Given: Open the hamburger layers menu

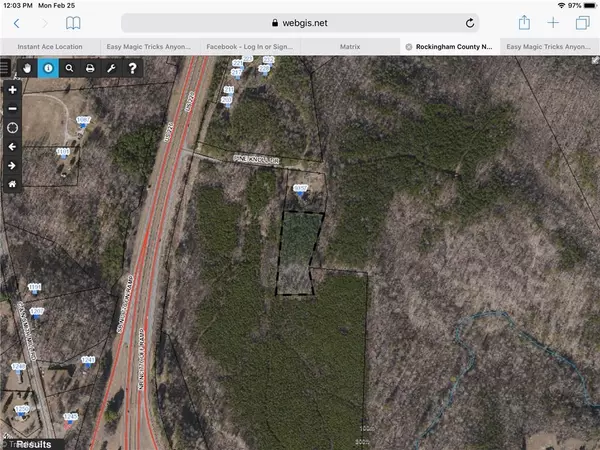Looking at the screenshot, I should [4, 68].
